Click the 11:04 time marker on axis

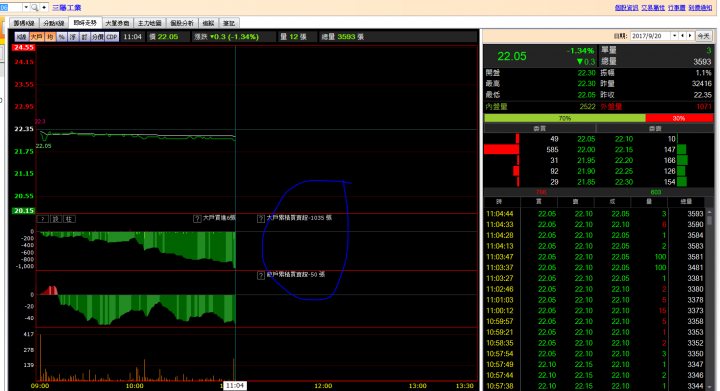(235, 385)
